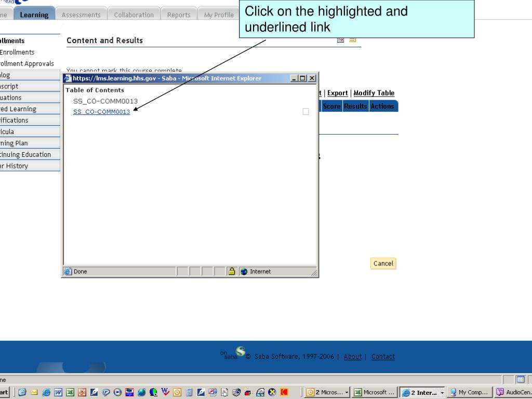The height and width of the screenshot is (399, 532).
Task: Click the Cancel button
Action: 383,263
